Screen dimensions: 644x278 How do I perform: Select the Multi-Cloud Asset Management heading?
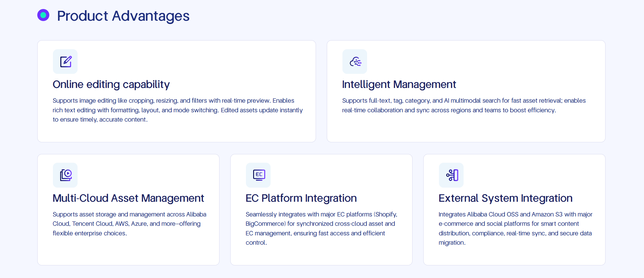click(x=128, y=198)
